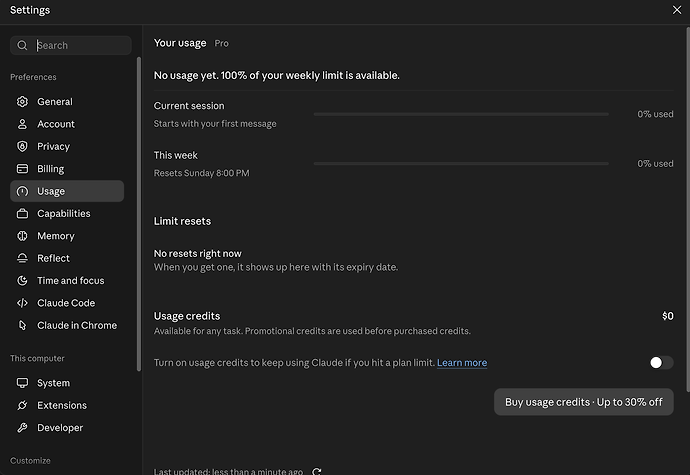
Task: Click the $0 credits balance
Action: pos(668,316)
